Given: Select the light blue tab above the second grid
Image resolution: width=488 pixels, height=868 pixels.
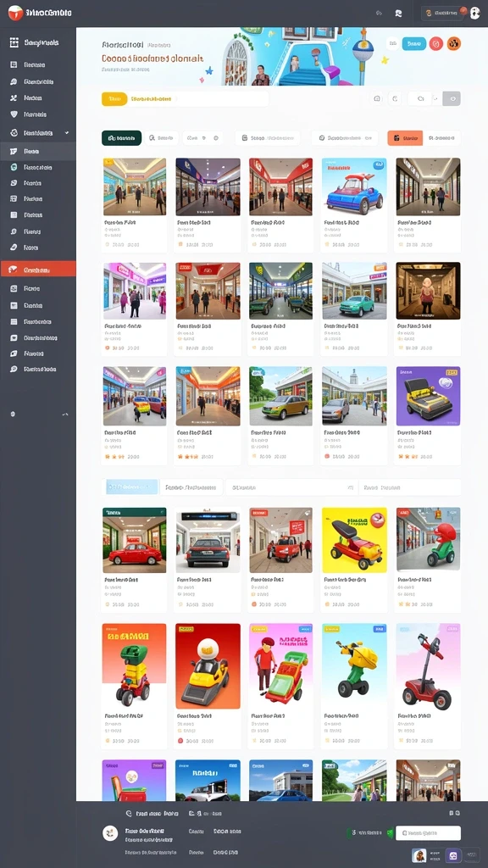Looking at the screenshot, I should [130, 487].
